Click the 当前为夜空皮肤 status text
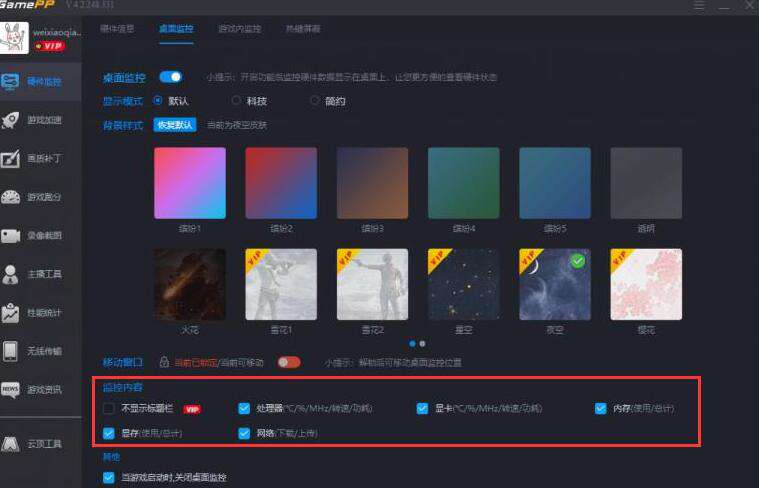Viewport: 759px width, 488px height. coord(237,125)
